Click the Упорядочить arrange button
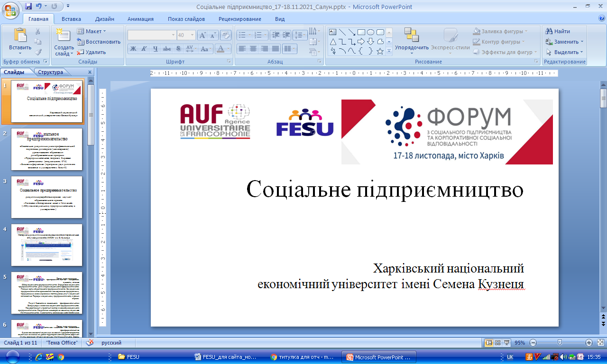 [412, 41]
